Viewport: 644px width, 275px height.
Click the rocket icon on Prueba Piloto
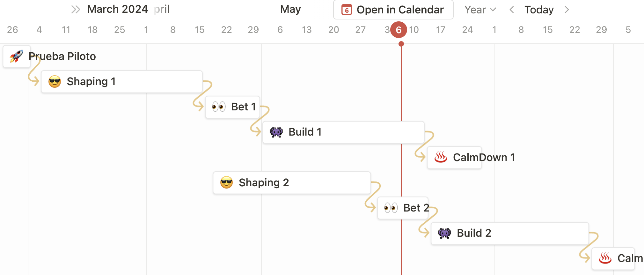(x=17, y=56)
